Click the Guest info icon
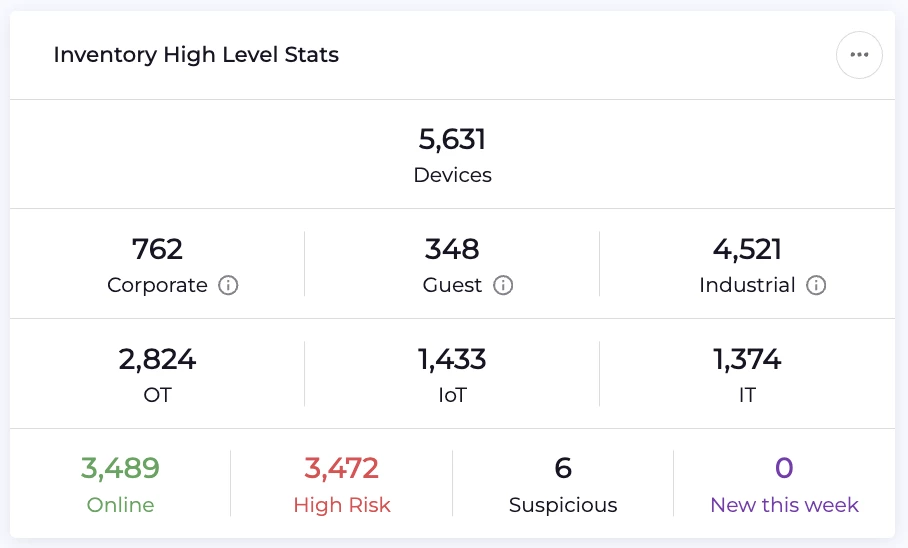 click(503, 286)
